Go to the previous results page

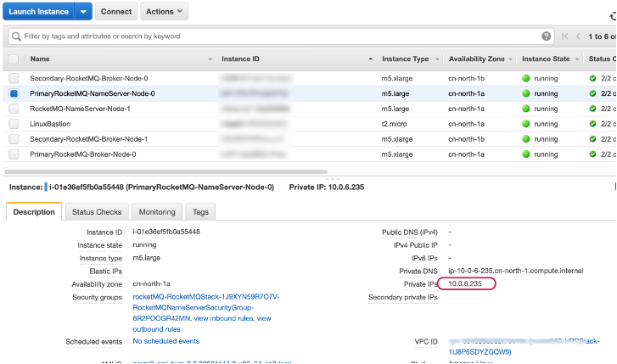click(x=578, y=36)
